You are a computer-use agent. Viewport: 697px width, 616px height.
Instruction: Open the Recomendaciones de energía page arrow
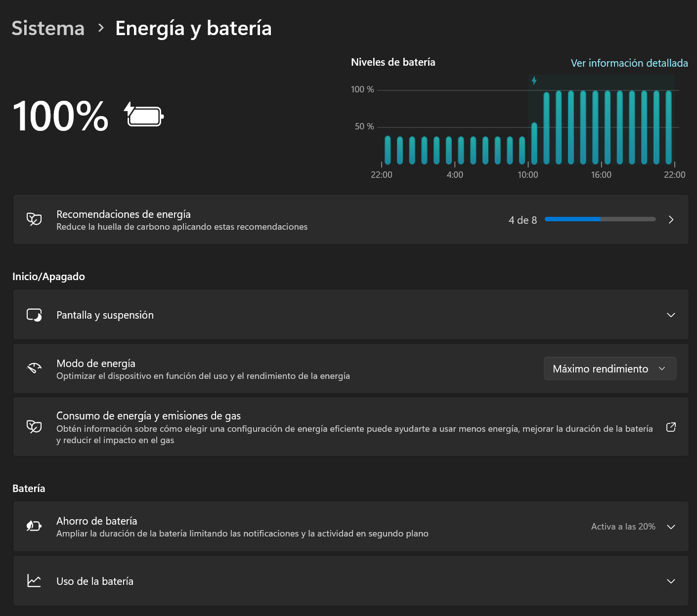671,220
